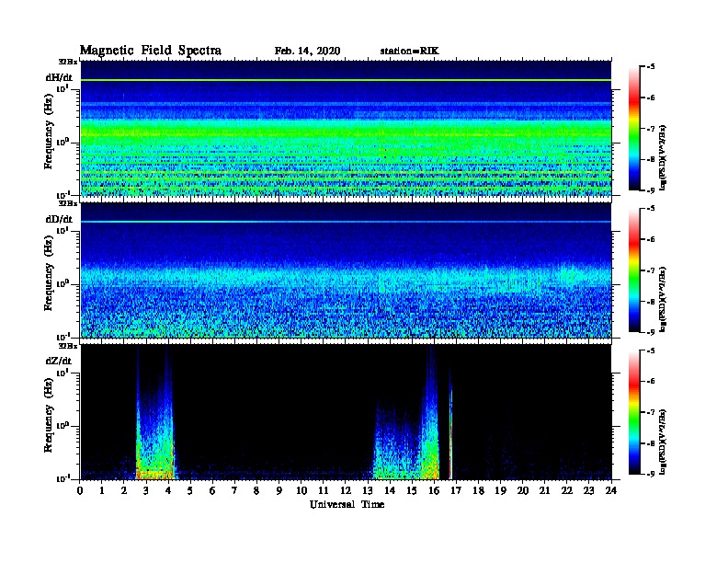Click the "-5" value on dH/dt color scale
Image resolution: width=728 pixels, height=563 pixels.
click(x=650, y=67)
